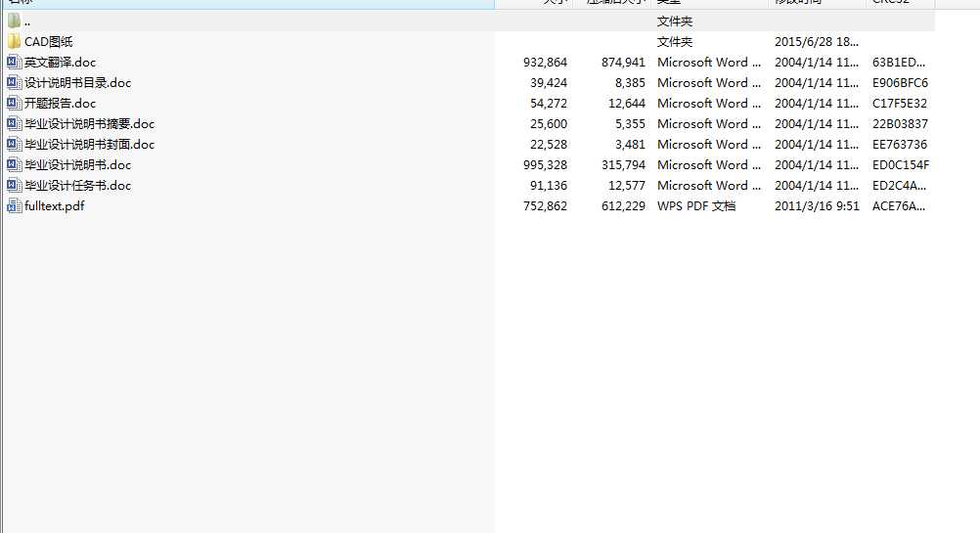Click the compressed size 12,644
This screenshot has height=533, width=980.
627,103
